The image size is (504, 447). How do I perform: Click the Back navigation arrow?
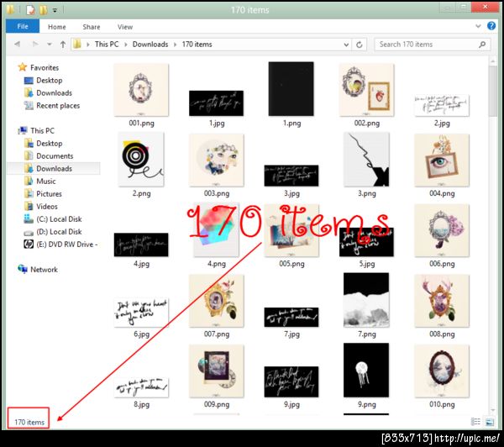(17, 44)
